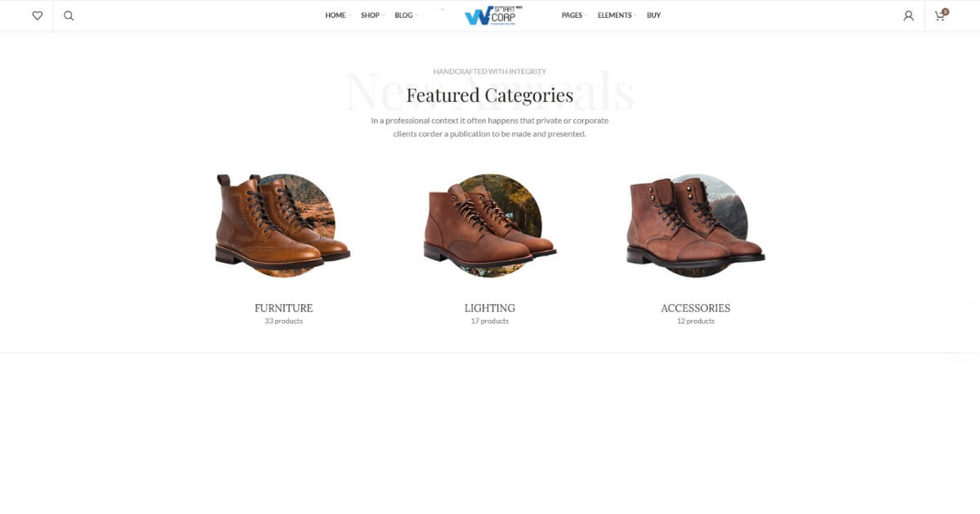
Task: Open the Lighting category link
Action: [490, 308]
